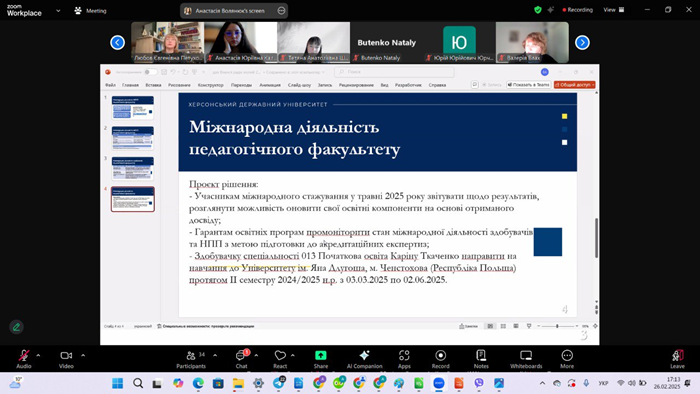This screenshot has height=394, width=700.
Task: Click the Общий доступ share button
Action: point(575,85)
